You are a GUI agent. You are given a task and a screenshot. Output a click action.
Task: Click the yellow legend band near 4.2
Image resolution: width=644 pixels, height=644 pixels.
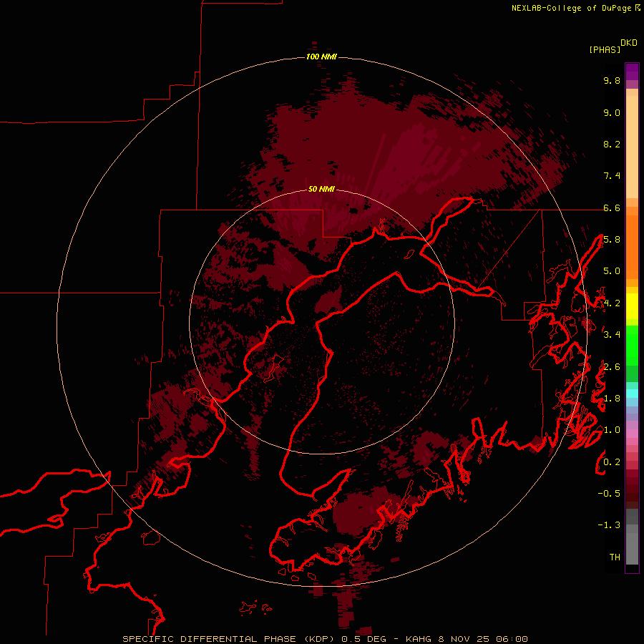click(x=632, y=306)
